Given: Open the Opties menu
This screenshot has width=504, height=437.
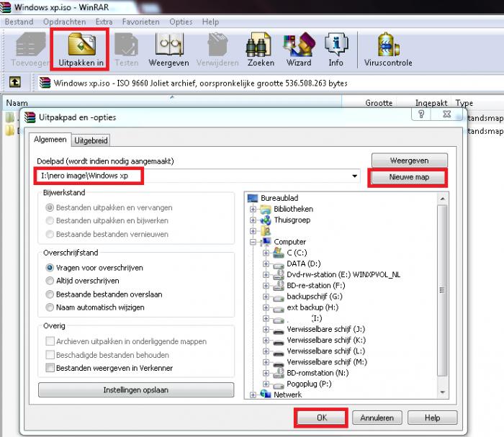Looking at the screenshot, I should [x=181, y=22].
